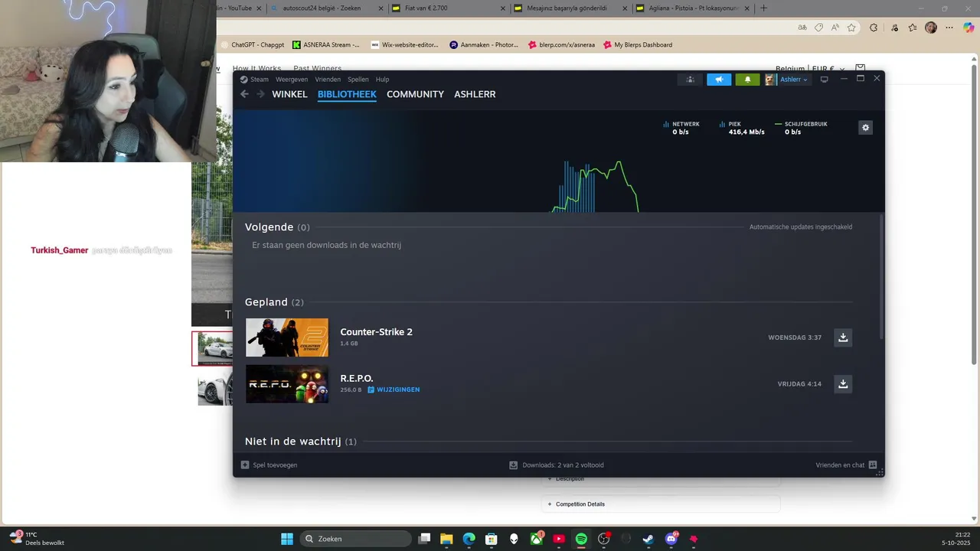Click the Ashlerr profile avatar

tap(769, 80)
